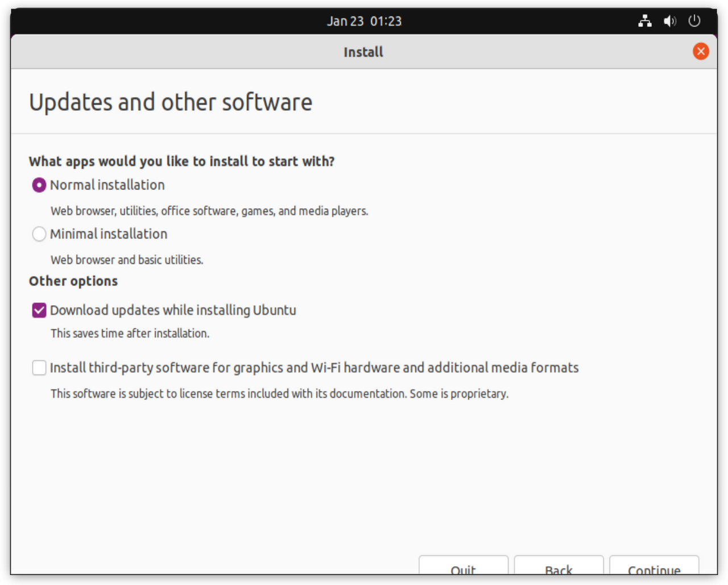Select the Normal installation radio button
728x585 pixels.
tap(39, 185)
